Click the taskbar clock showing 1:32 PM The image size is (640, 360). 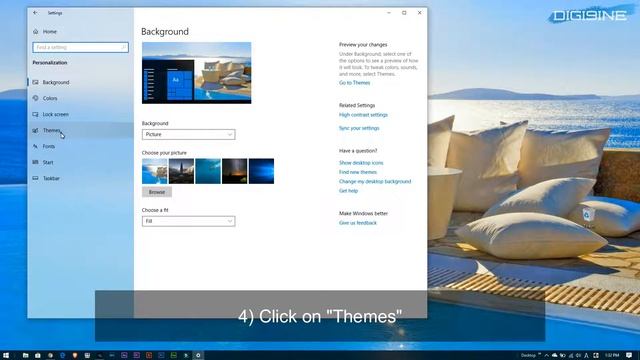[612, 356]
